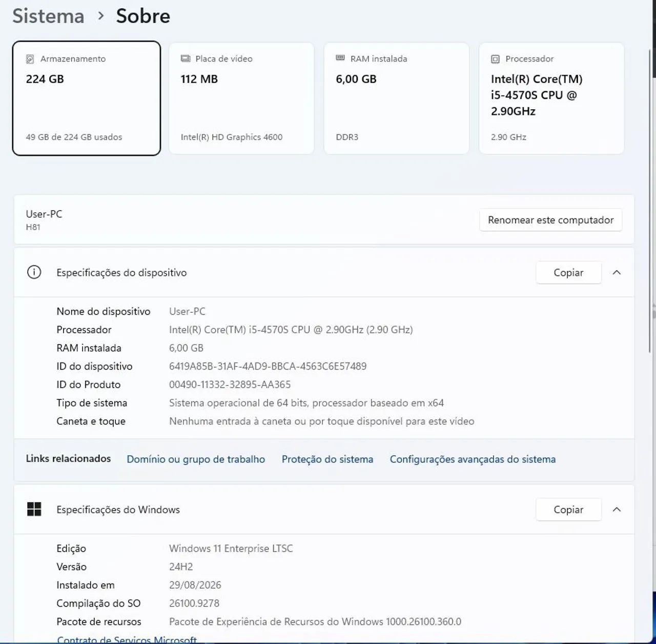Click the Intel(R) HD Graphics 4600 label

[x=232, y=137]
